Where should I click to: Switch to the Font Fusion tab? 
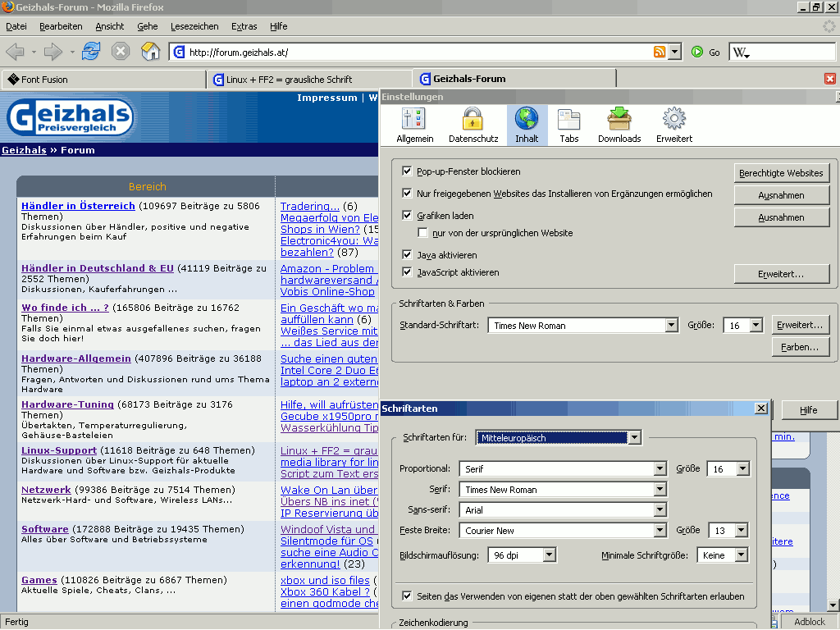(103, 80)
